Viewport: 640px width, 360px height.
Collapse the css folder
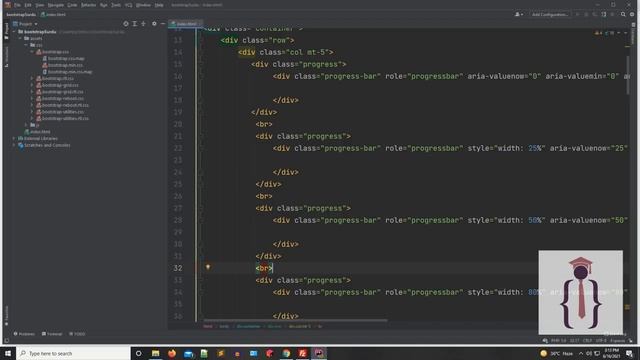point(27,45)
